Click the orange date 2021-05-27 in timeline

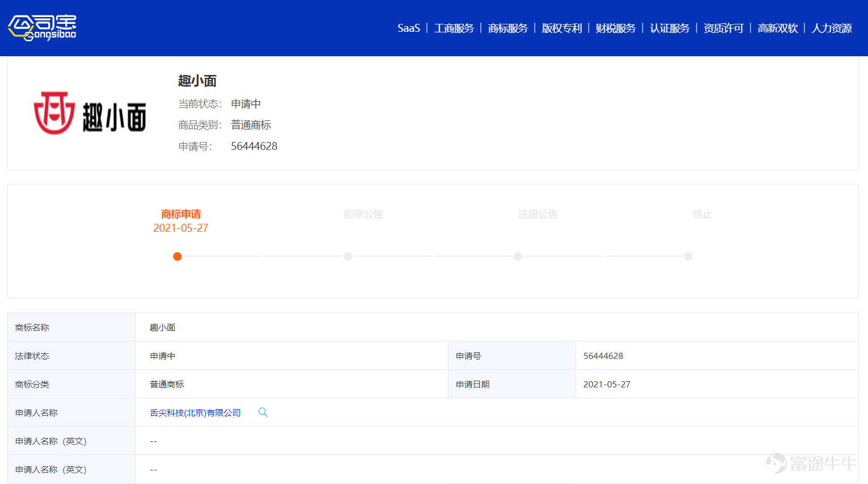click(181, 228)
